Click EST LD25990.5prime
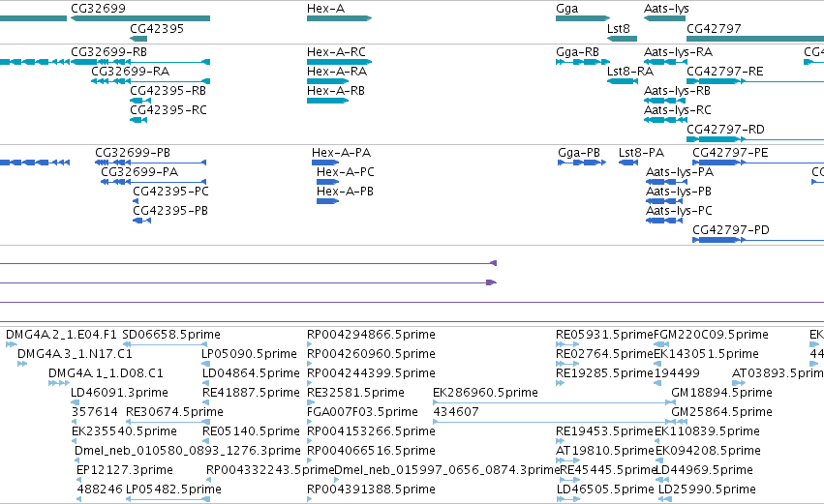 pos(707,489)
